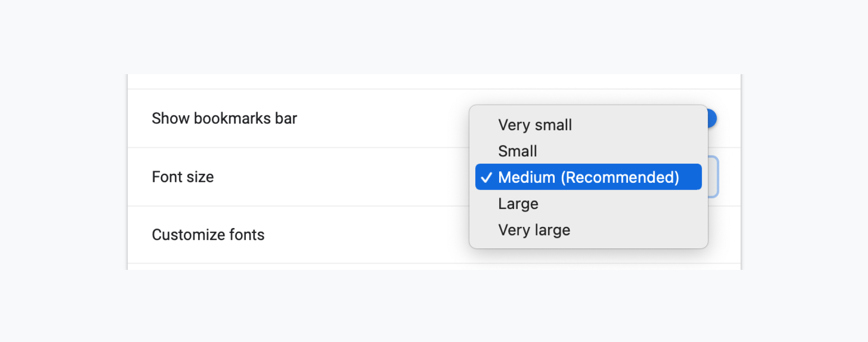Click the Font size label text
The height and width of the screenshot is (342, 868).
click(183, 177)
